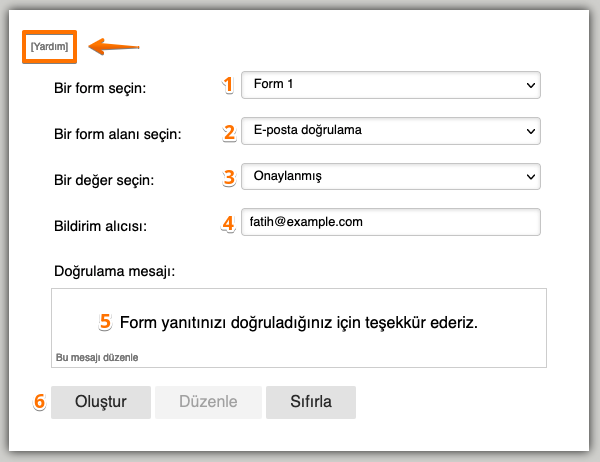Click the Bildirim alıcısı label
This screenshot has width=600, height=462.
tap(101, 226)
